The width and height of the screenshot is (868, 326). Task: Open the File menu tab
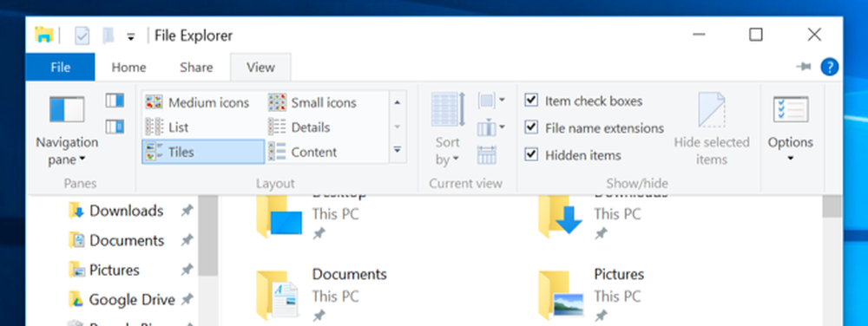tap(61, 68)
